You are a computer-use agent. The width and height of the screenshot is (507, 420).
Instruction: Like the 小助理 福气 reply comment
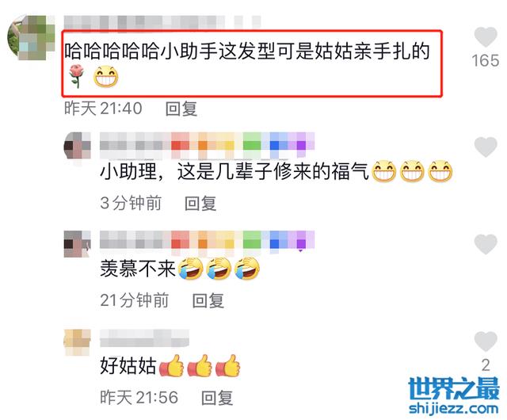(x=486, y=147)
